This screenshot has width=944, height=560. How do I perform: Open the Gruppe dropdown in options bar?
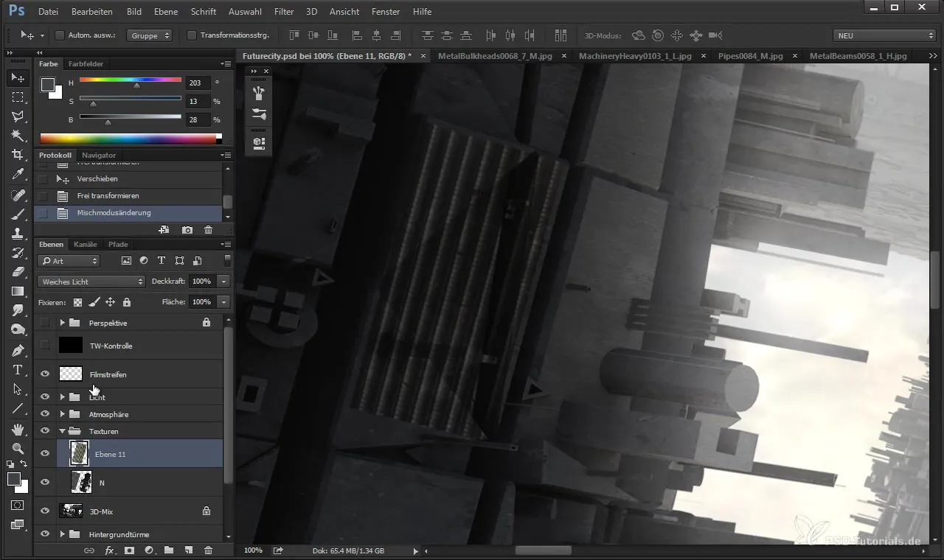point(149,35)
